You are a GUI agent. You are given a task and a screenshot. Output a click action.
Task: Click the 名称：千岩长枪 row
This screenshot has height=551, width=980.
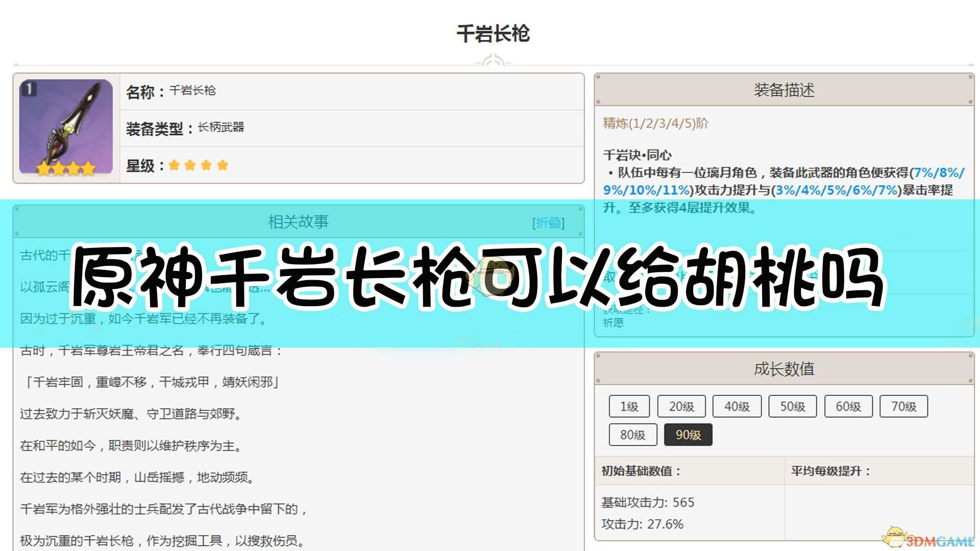(x=352, y=92)
